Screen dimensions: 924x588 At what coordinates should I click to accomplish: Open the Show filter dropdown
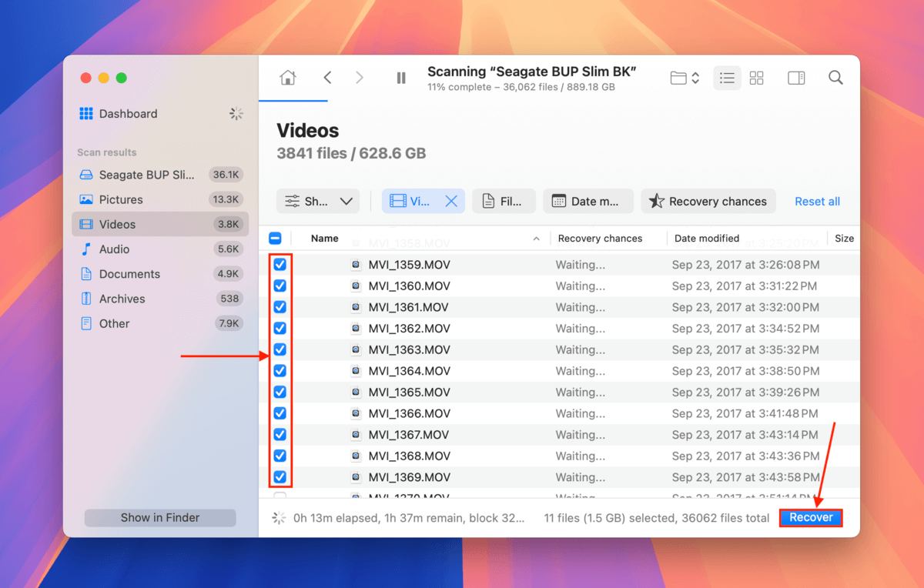pos(318,202)
